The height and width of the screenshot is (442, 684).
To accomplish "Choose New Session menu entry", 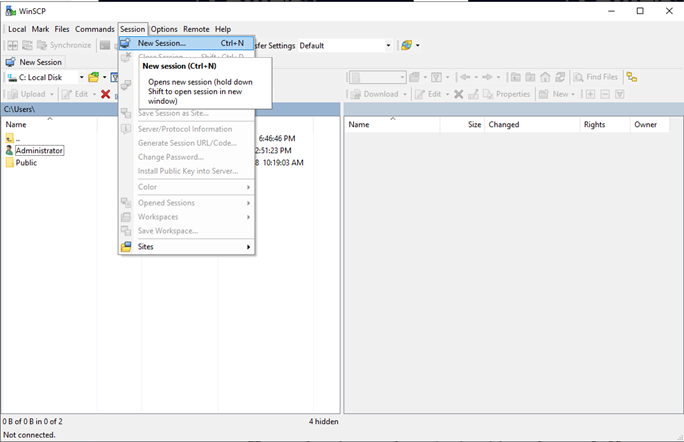I will tap(187, 43).
